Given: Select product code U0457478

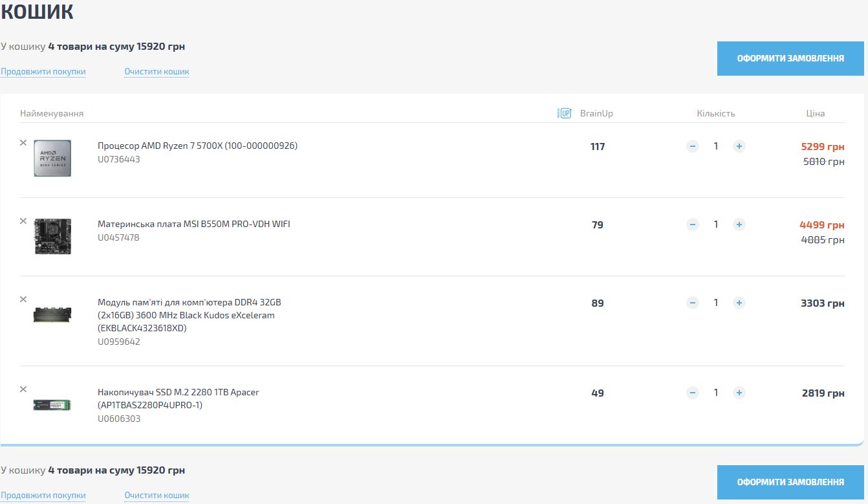Looking at the screenshot, I should [x=118, y=237].
